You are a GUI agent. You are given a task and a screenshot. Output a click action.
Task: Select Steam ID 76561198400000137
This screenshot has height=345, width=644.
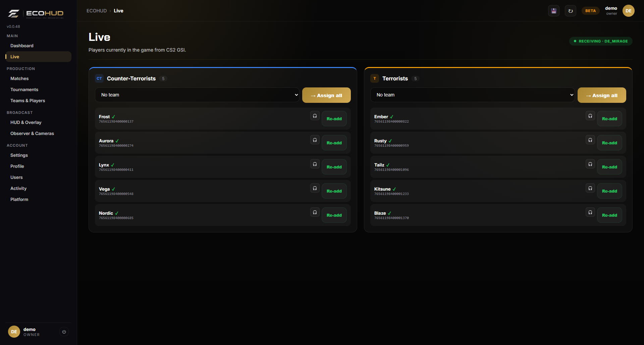(116, 122)
